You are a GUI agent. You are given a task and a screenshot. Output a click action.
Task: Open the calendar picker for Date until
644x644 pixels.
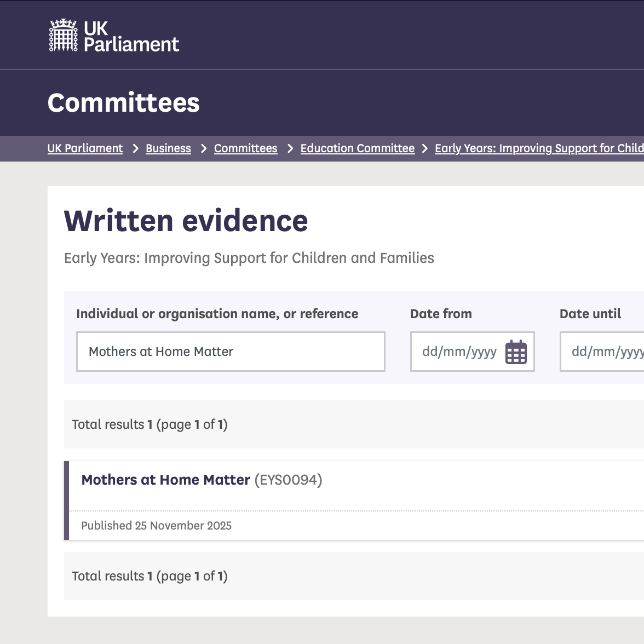(x=641, y=352)
